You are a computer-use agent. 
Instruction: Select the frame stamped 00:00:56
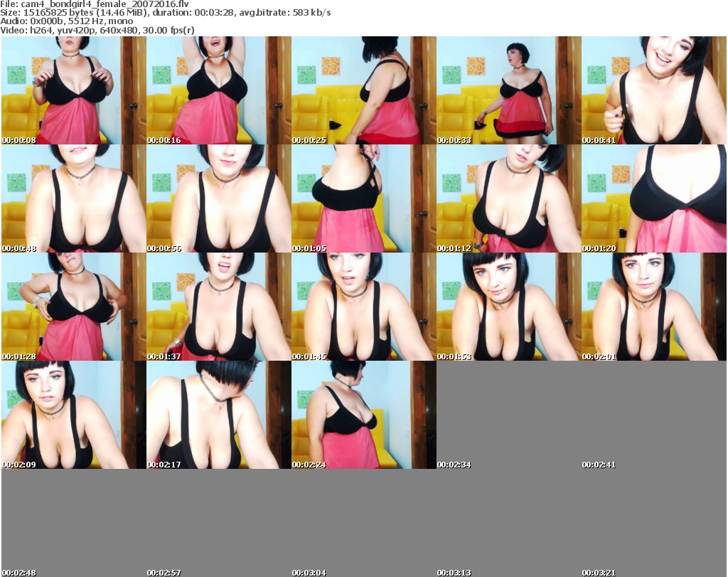point(219,198)
